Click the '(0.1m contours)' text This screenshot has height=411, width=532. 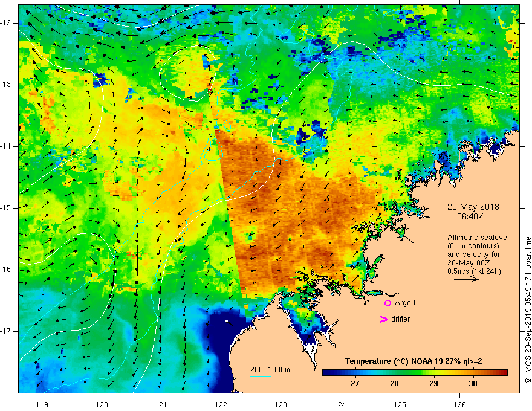[x=473, y=246]
